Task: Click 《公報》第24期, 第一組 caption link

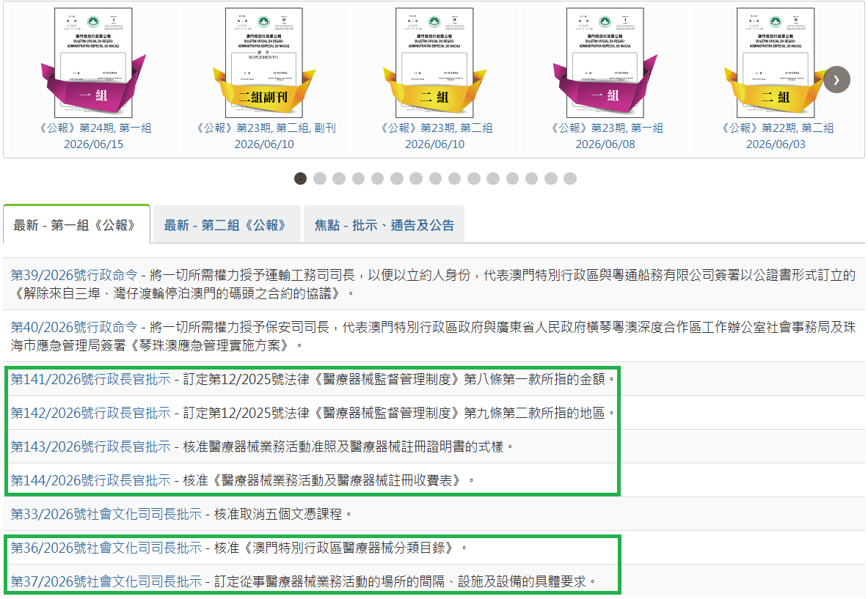Action: (94, 128)
